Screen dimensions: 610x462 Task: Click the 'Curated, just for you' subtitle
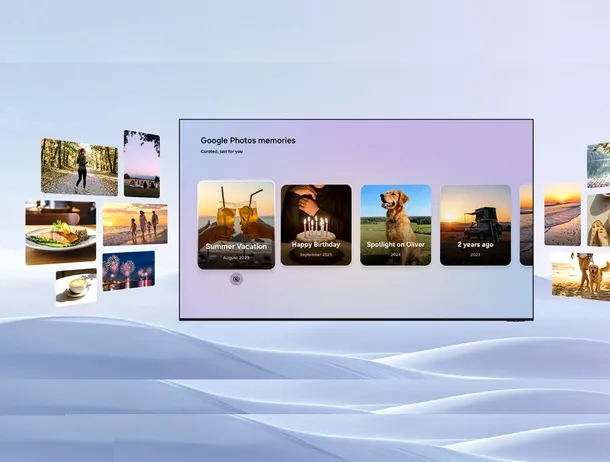(221, 151)
